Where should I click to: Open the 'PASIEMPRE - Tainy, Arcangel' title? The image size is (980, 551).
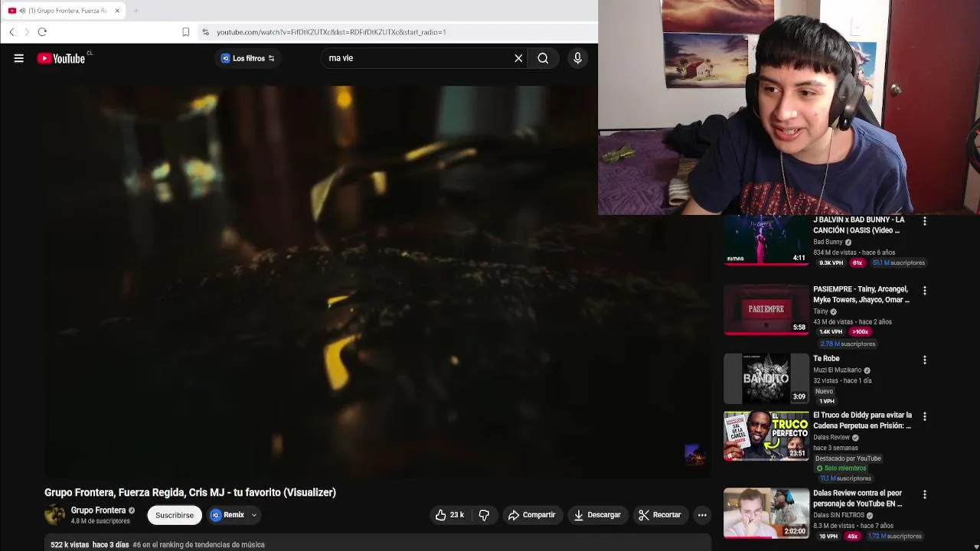pos(861,295)
